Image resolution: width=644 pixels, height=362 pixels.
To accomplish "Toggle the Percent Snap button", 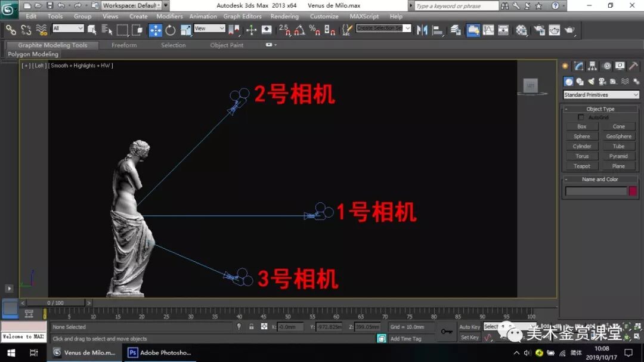I will (x=315, y=30).
